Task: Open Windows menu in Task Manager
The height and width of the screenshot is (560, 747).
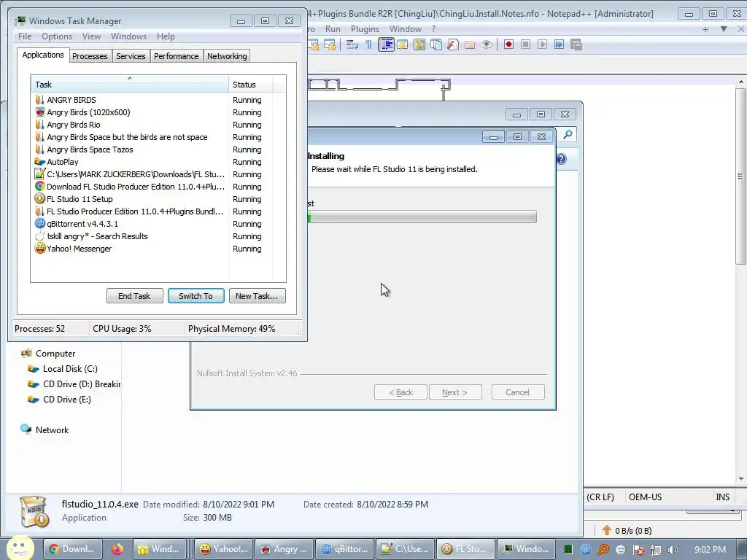Action: pos(128,36)
